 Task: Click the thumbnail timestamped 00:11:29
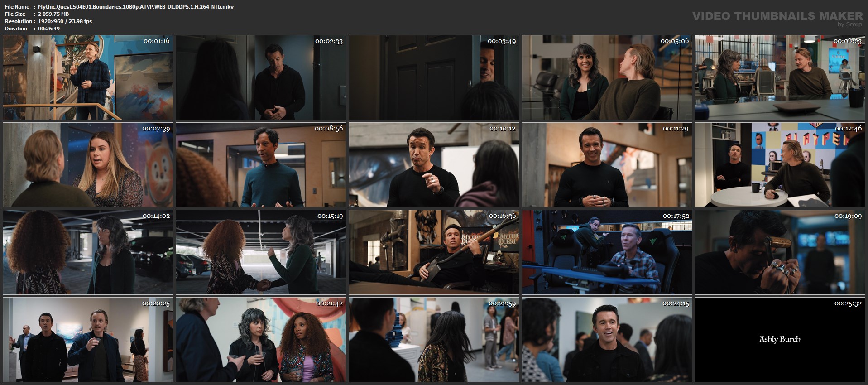coord(607,165)
